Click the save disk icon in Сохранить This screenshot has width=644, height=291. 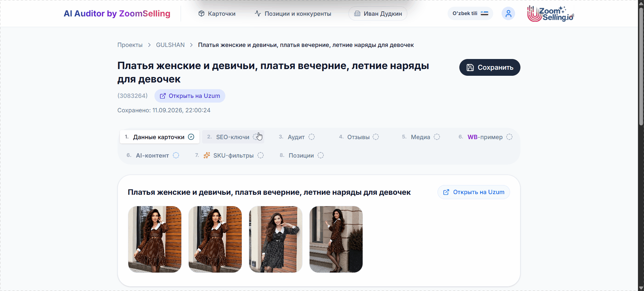(470, 67)
